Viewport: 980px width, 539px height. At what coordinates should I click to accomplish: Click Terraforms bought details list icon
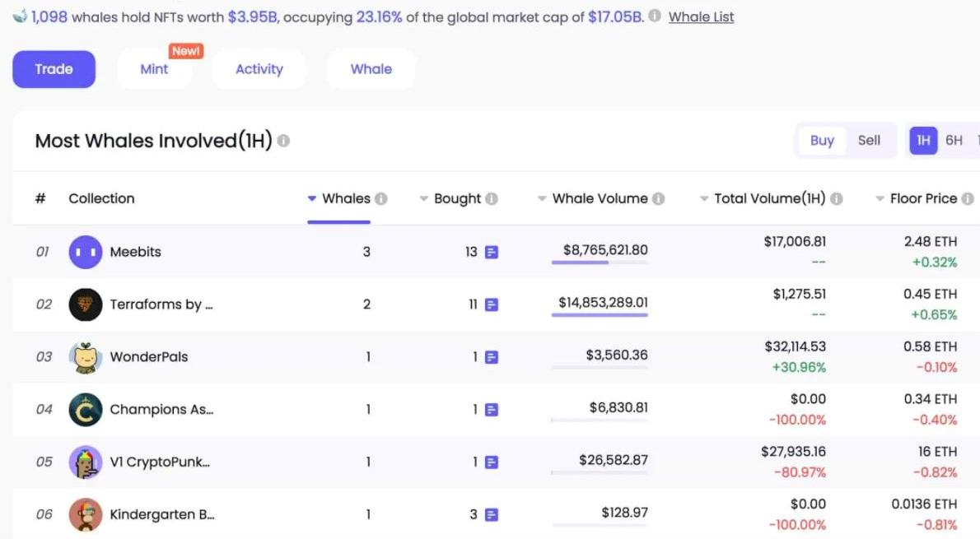492,304
